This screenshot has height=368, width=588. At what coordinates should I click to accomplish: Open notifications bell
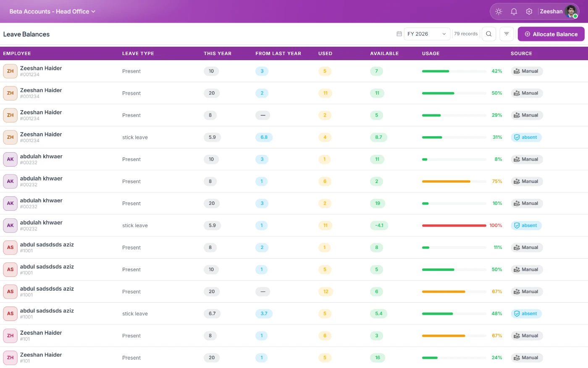(x=514, y=12)
